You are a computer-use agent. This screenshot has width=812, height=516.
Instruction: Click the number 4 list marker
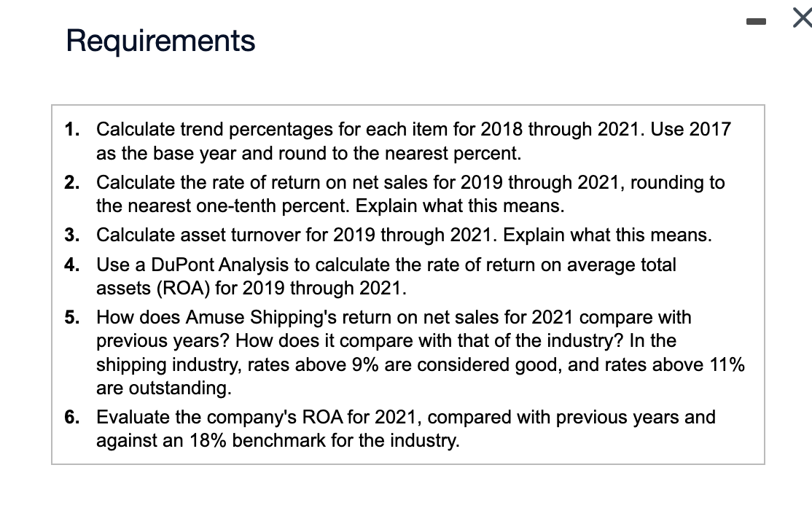point(71,265)
